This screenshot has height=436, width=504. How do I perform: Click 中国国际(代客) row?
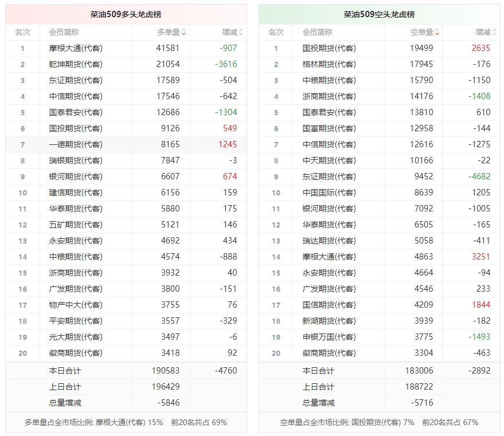coord(379,193)
